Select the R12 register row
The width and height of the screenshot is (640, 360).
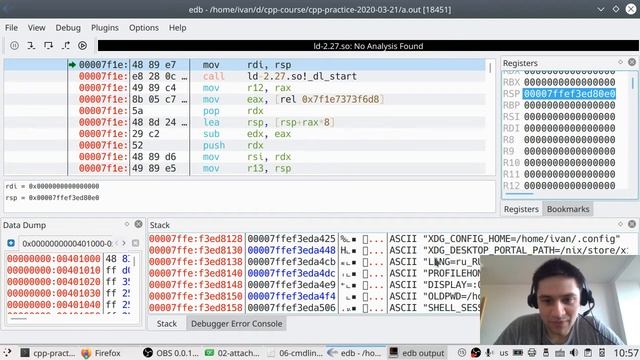pos(559,186)
